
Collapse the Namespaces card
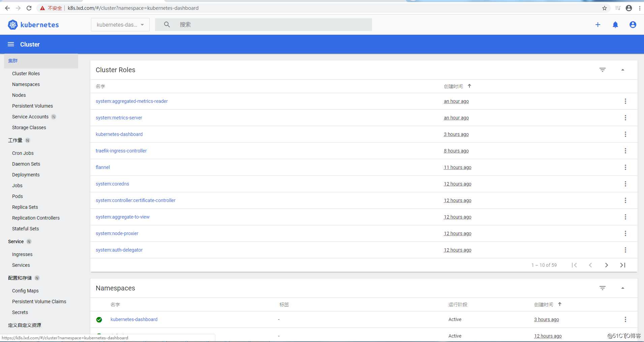[x=623, y=288]
